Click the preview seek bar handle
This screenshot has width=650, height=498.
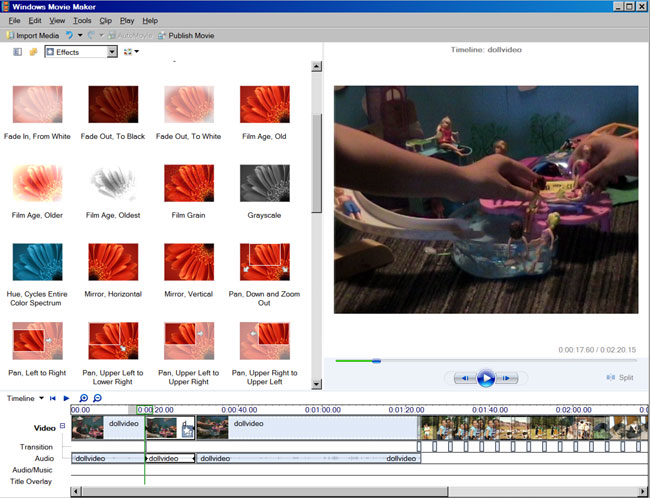(x=376, y=361)
